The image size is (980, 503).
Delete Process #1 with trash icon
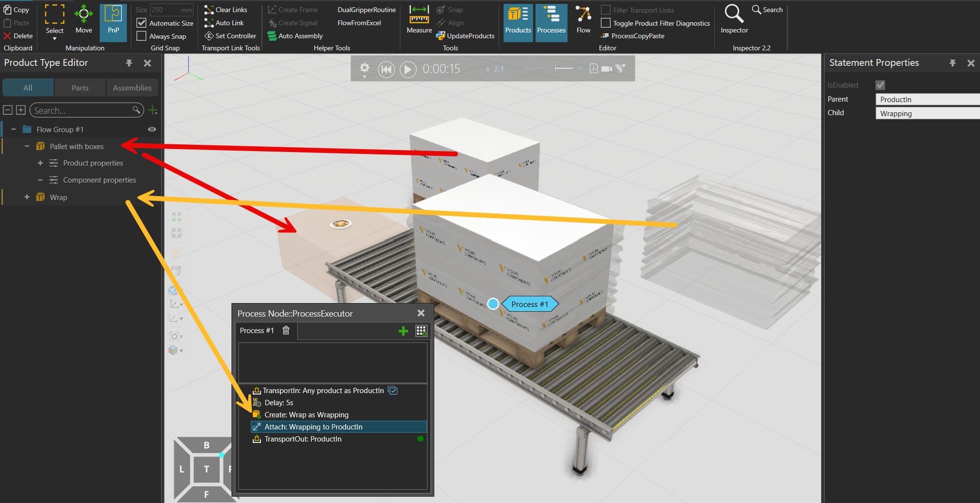pos(286,330)
